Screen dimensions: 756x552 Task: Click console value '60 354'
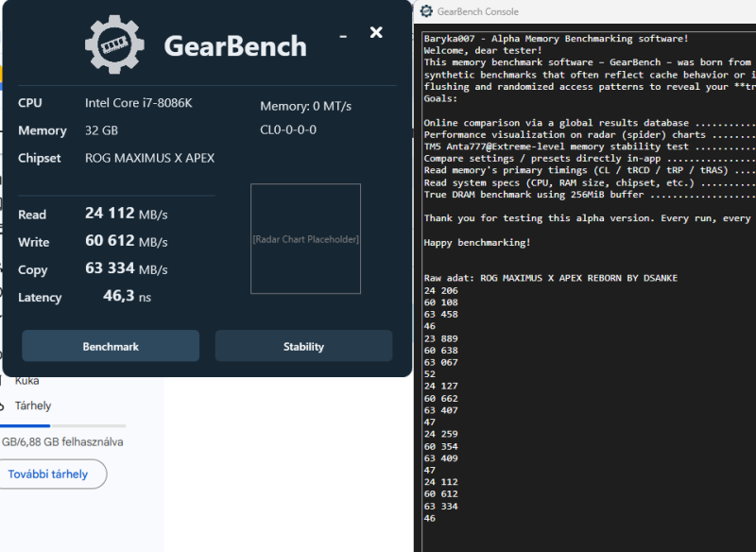(441, 446)
